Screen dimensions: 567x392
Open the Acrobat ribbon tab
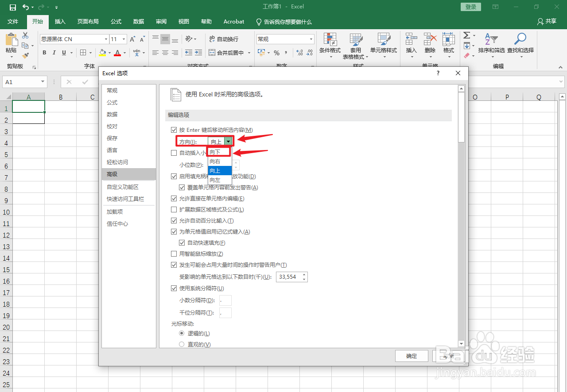(x=233, y=21)
